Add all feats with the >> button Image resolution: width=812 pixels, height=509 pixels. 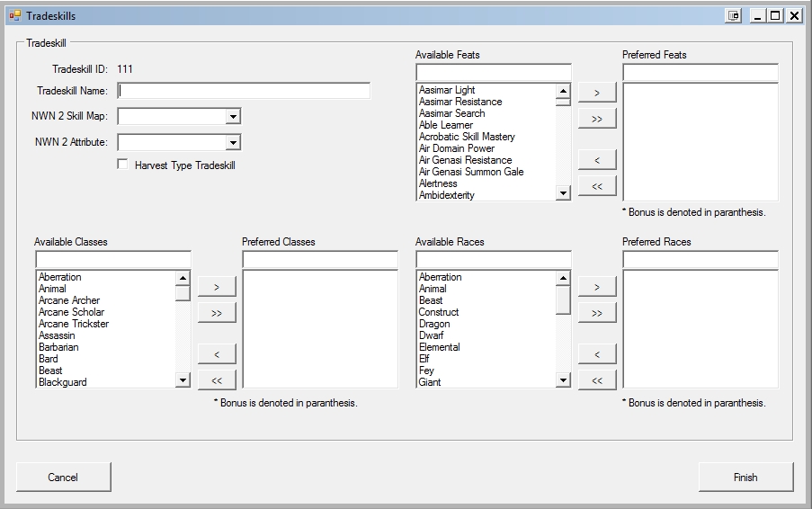pyautogui.click(x=597, y=119)
